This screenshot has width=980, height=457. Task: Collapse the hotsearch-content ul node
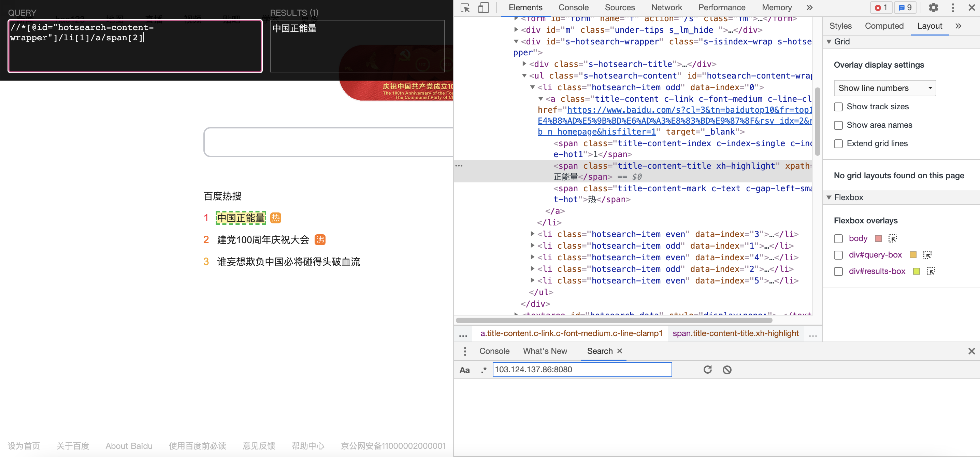pos(524,75)
